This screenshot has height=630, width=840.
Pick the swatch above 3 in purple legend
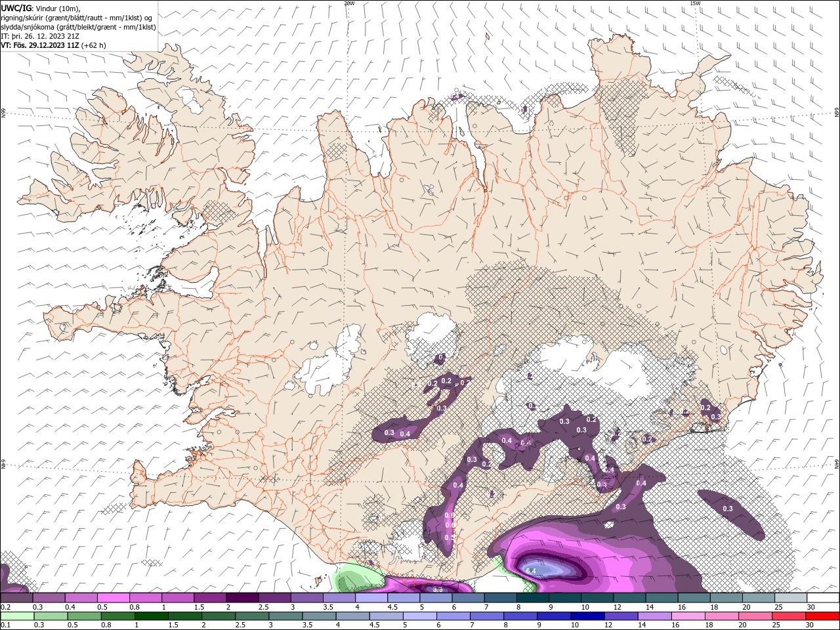pyautogui.click(x=306, y=598)
